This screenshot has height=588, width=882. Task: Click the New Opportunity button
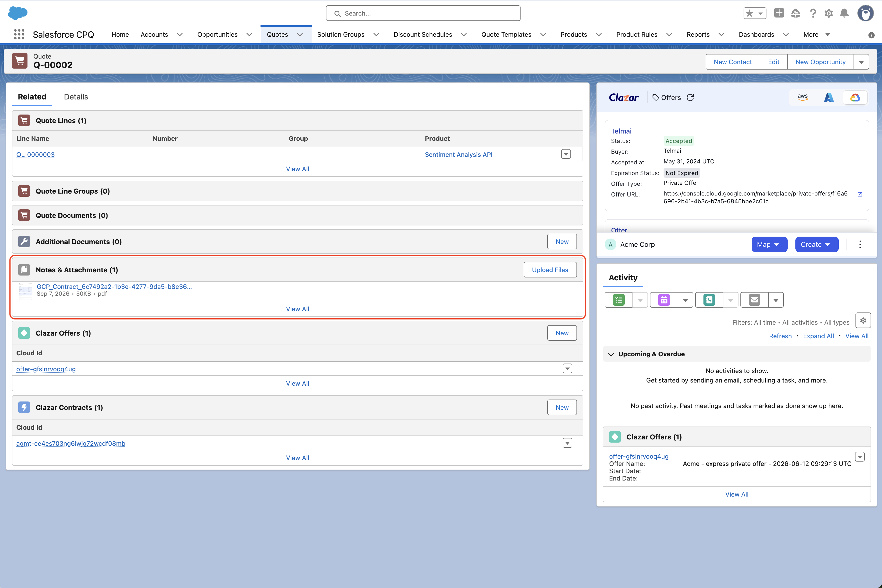tap(820, 62)
